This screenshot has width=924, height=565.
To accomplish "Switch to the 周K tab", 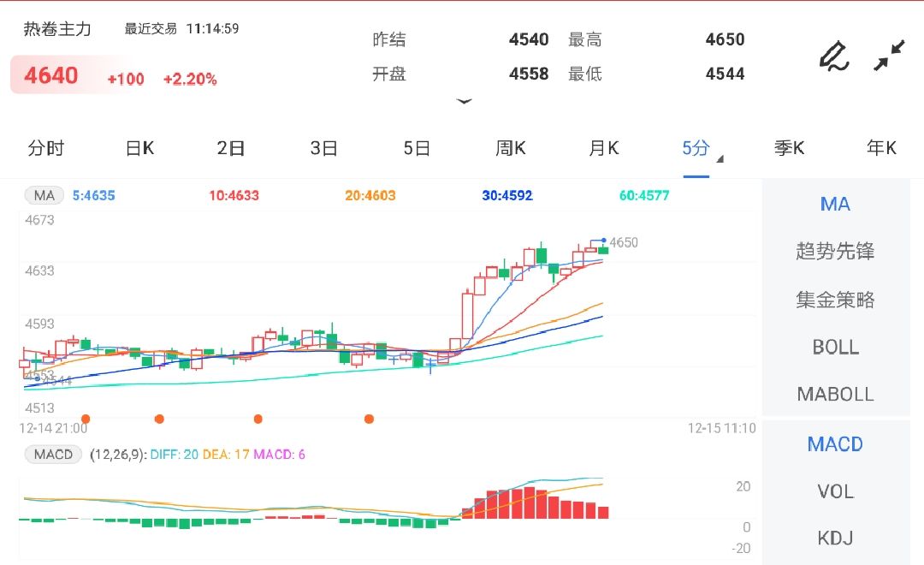I will pyautogui.click(x=510, y=148).
